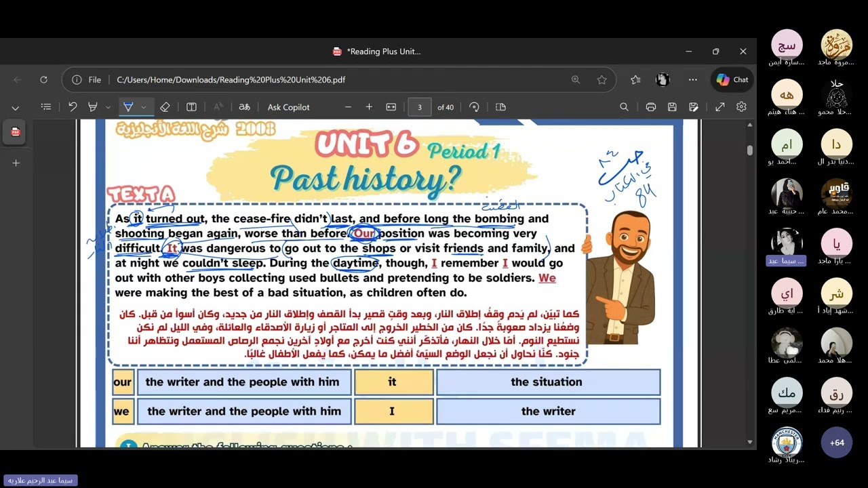Select participant tile with شر avatar
The image size is (868, 488).
click(x=837, y=296)
